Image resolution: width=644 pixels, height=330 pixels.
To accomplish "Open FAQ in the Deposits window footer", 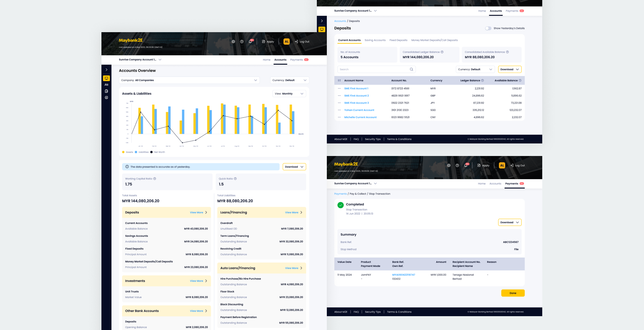I will [356, 139].
